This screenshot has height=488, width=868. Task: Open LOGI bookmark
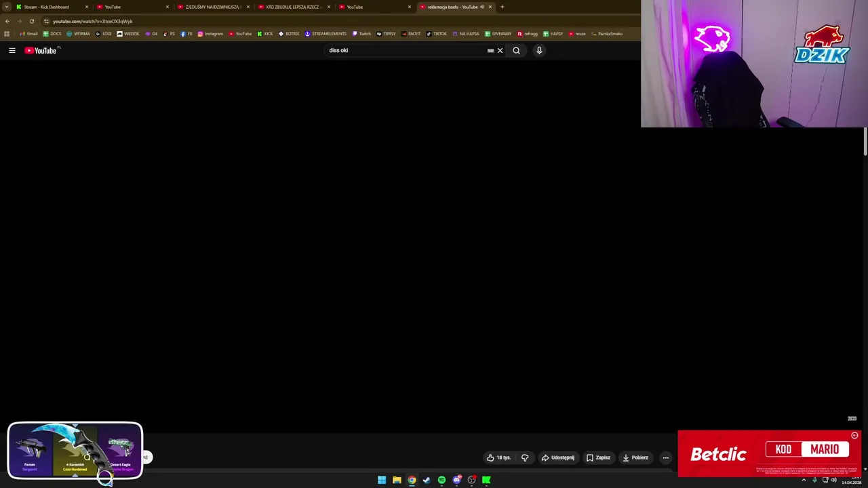pos(103,34)
